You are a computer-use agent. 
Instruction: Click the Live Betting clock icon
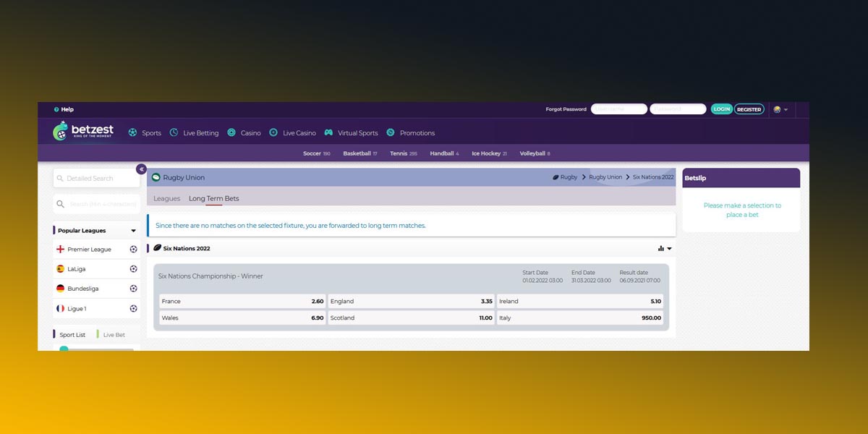(174, 132)
